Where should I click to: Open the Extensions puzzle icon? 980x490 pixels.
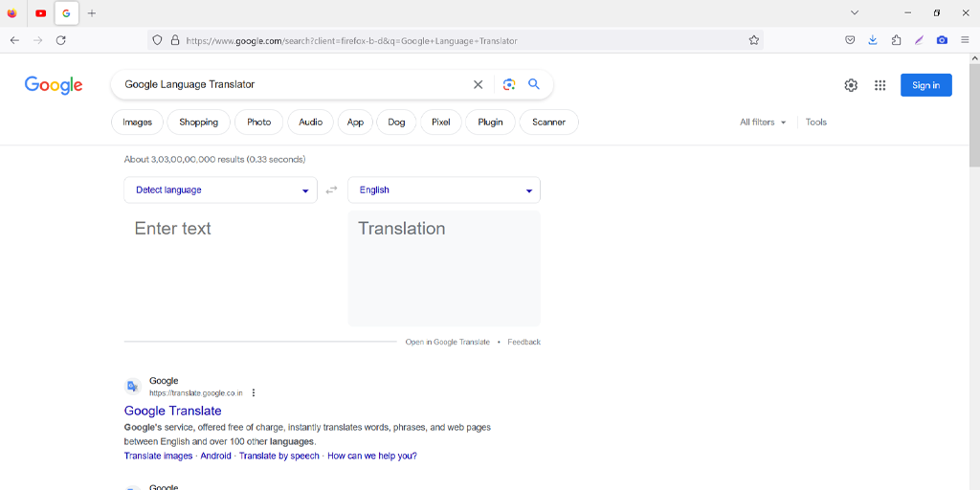tap(896, 40)
